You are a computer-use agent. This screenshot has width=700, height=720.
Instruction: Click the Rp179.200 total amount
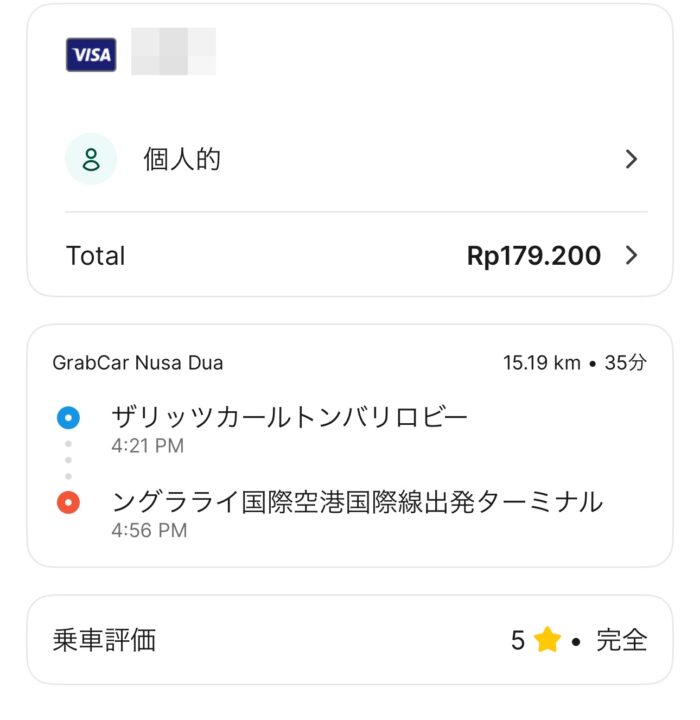[534, 256]
